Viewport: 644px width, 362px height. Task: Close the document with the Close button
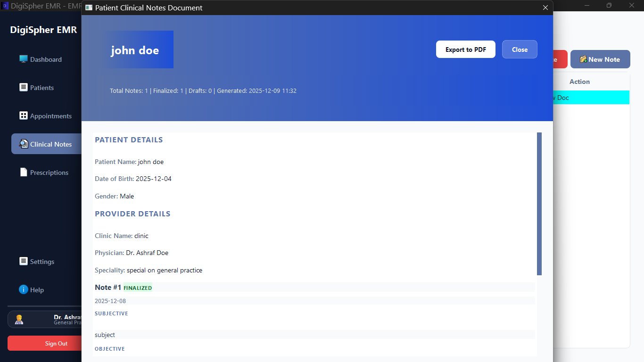pos(520,49)
